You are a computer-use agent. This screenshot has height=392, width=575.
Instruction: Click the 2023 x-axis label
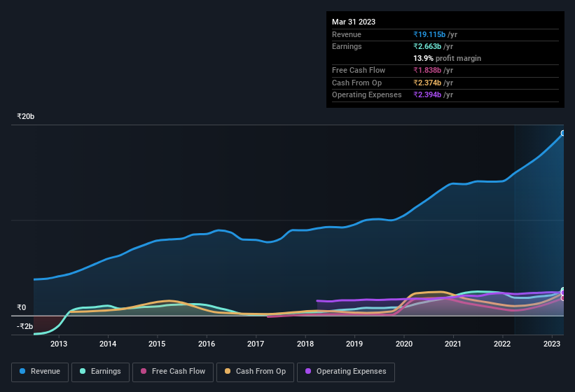click(551, 344)
